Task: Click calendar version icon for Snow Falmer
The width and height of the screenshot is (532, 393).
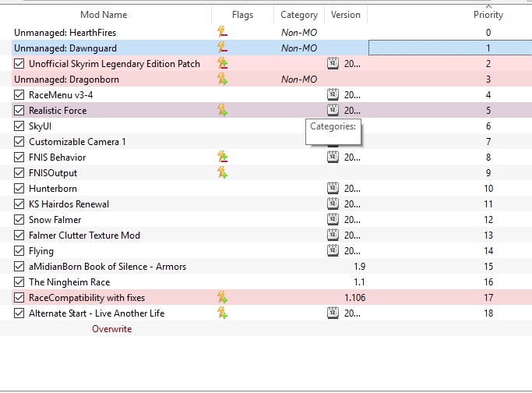Action: [333, 220]
